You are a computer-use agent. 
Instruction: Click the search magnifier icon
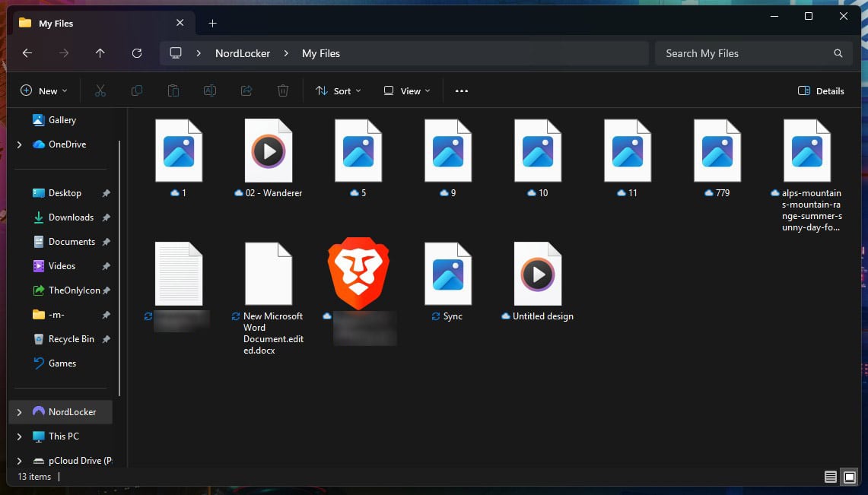838,53
